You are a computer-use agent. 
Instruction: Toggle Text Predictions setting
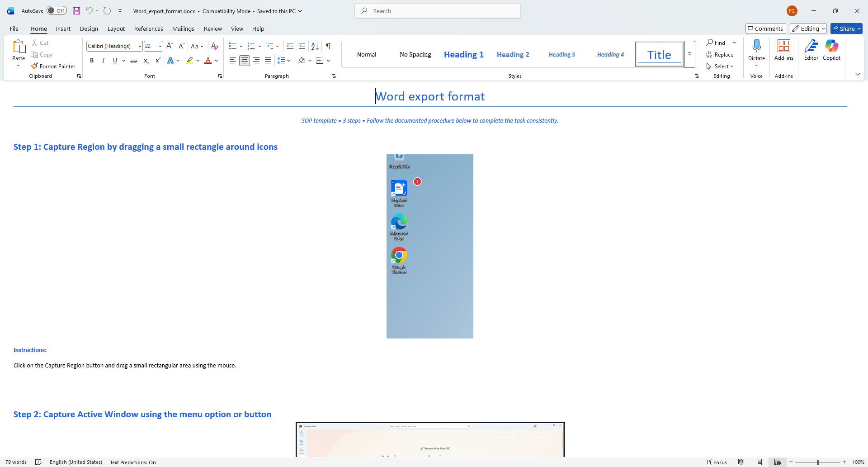click(133, 462)
